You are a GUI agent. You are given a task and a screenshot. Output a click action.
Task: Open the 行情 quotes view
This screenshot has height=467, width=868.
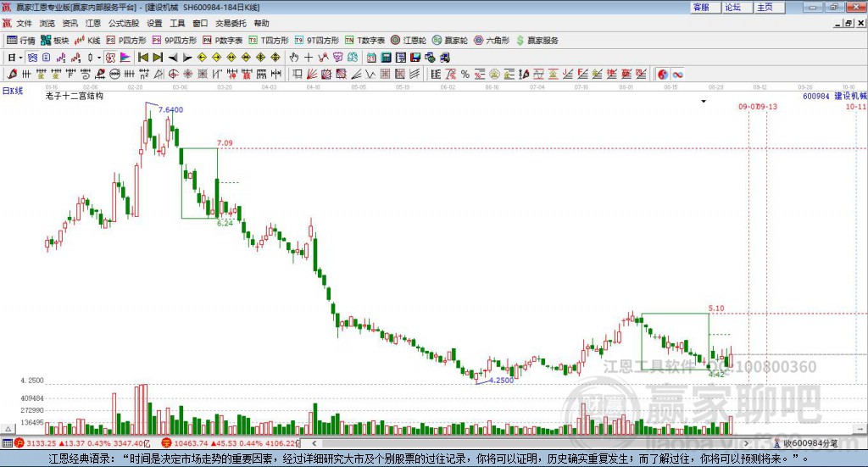(x=20, y=41)
